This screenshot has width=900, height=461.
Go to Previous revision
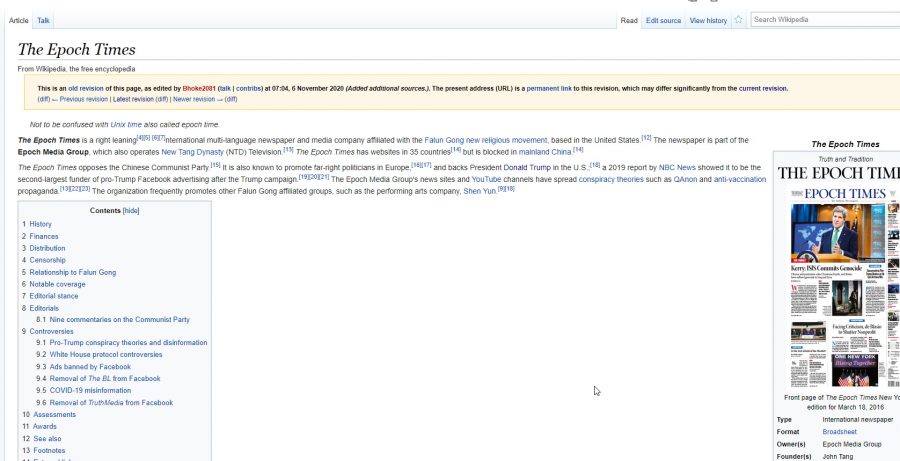pyautogui.click(x=84, y=99)
